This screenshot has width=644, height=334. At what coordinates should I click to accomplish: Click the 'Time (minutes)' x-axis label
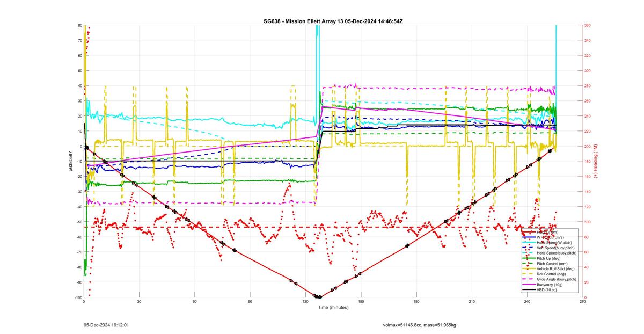333,308
